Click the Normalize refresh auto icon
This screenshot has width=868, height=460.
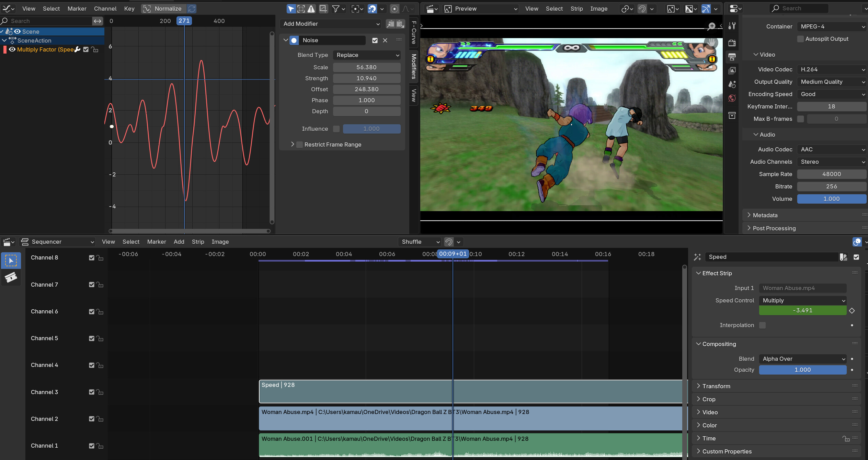pos(192,9)
